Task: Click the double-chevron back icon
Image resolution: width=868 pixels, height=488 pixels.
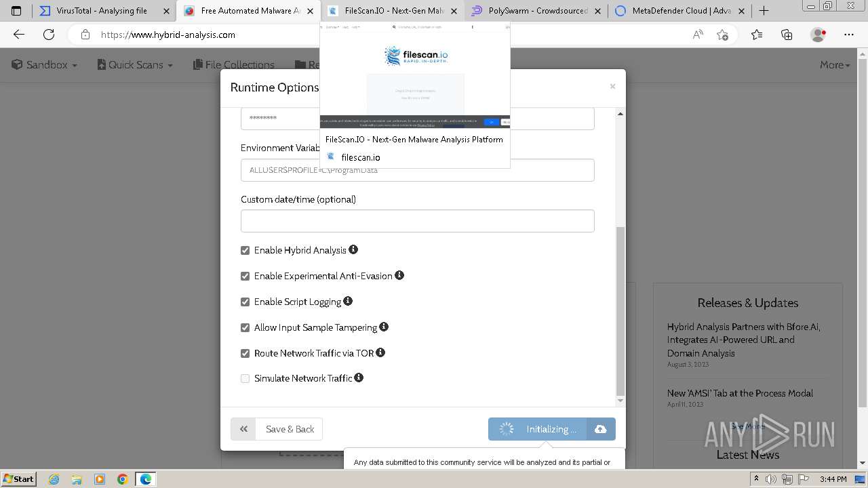Action: 243,429
